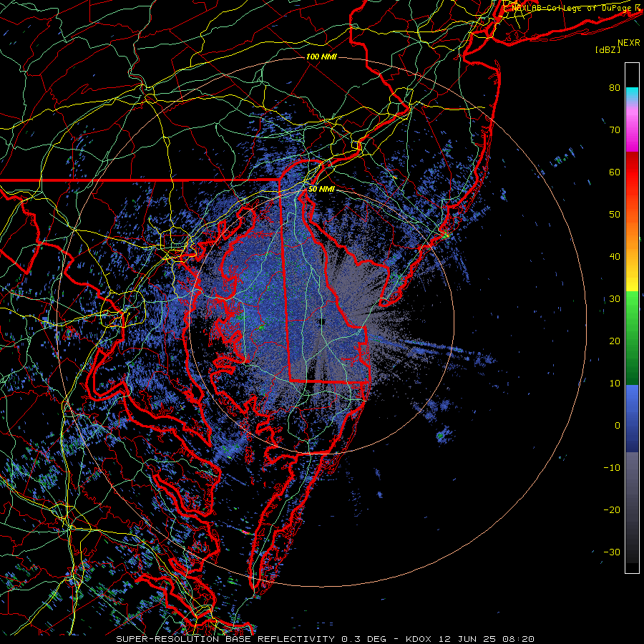
Task: Click the "100 NMI" range ring label
Action: pos(321,57)
